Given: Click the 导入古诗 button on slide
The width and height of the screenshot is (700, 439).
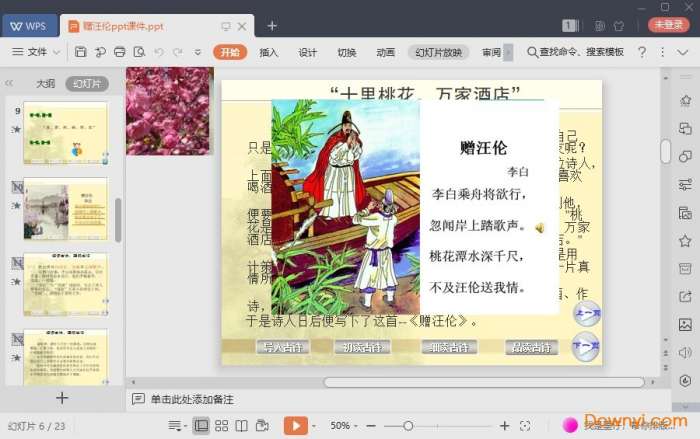Looking at the screenshot, I should click(283, 347).
